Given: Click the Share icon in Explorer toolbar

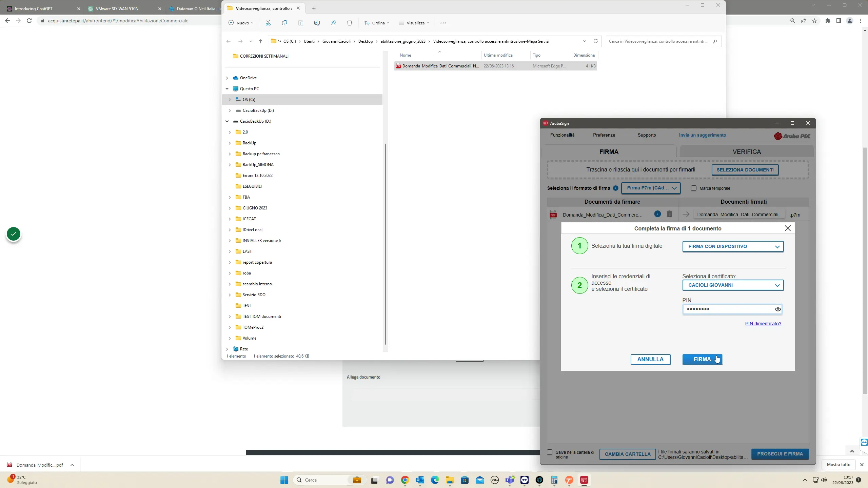Looking at the screenshot, I should 333,23.
